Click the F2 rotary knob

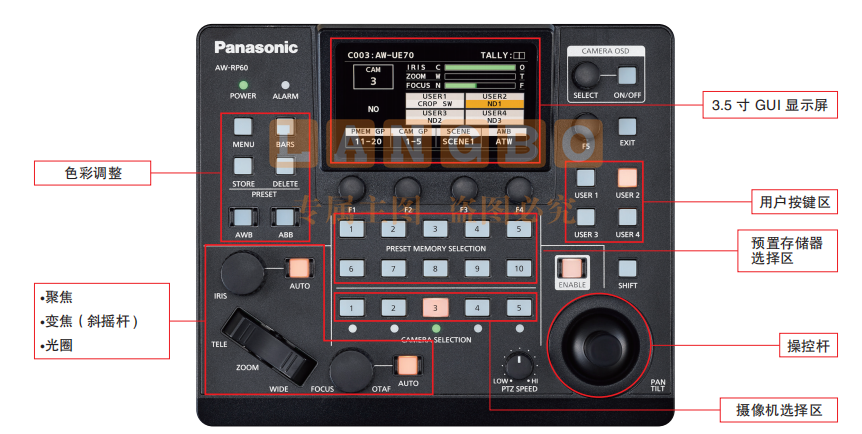407,189
